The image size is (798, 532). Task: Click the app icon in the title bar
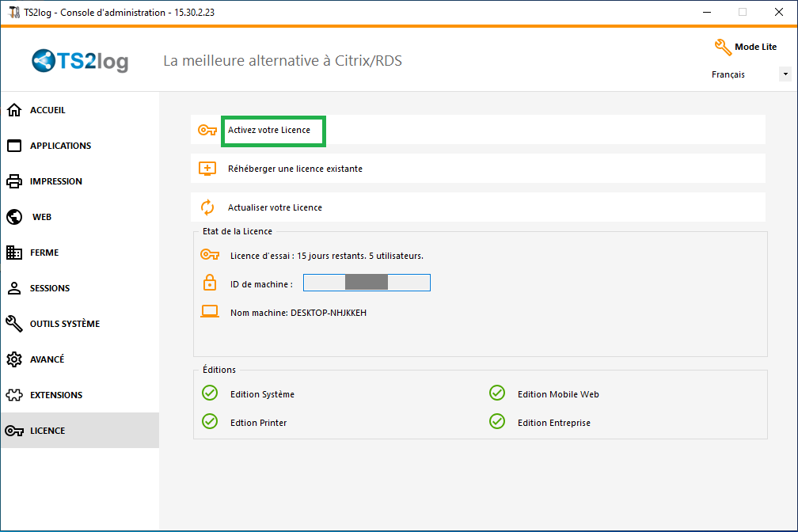(x=13, y=12)
